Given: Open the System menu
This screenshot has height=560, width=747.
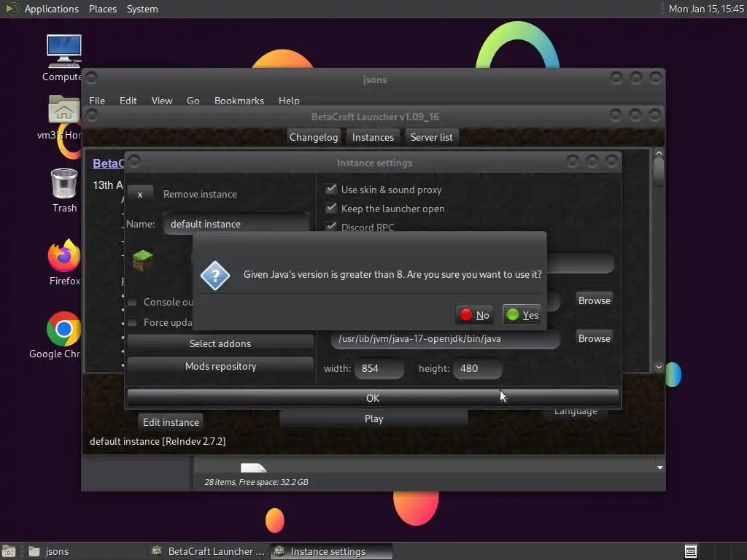Looking at the screenshot, I should coord(142,9).
